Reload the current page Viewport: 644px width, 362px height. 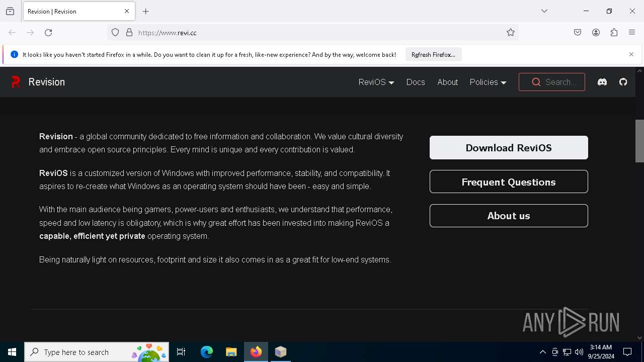48,33
